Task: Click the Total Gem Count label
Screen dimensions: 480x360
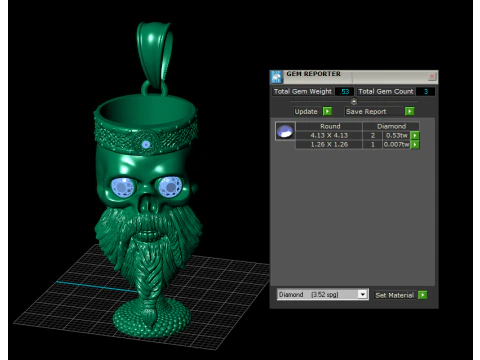Action: [386, 92]
